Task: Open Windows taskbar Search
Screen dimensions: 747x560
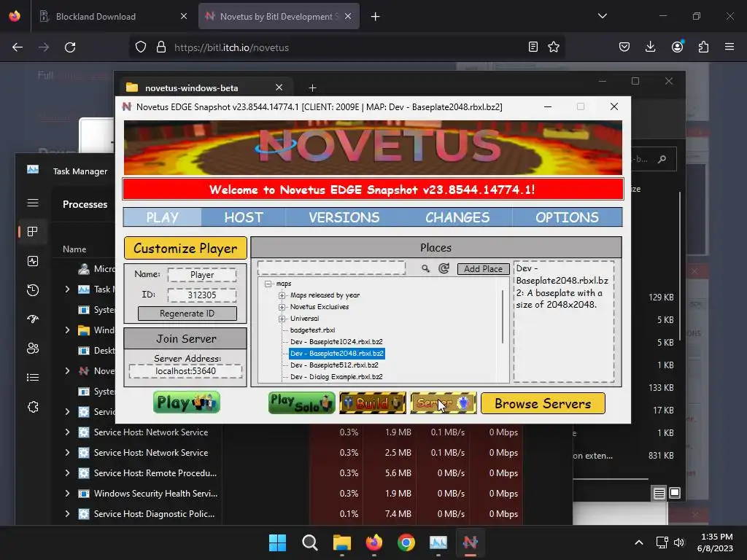Action: [x=309, y=542]
